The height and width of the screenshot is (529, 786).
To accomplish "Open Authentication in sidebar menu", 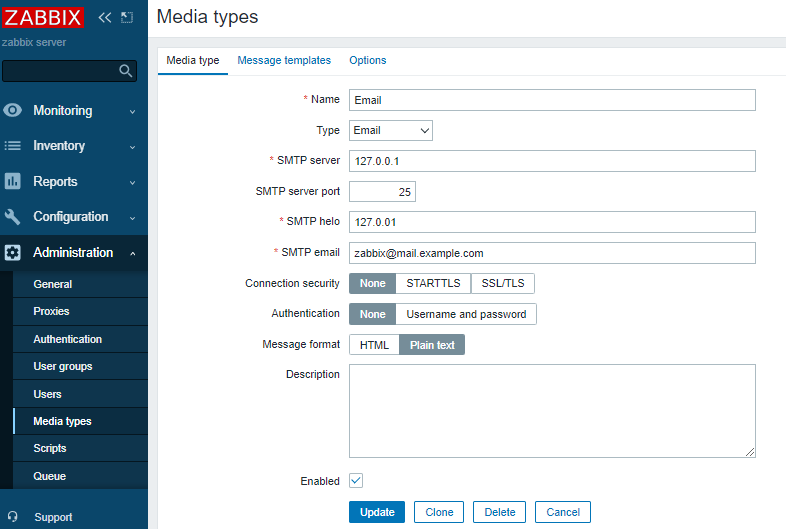I will point(80,339).
